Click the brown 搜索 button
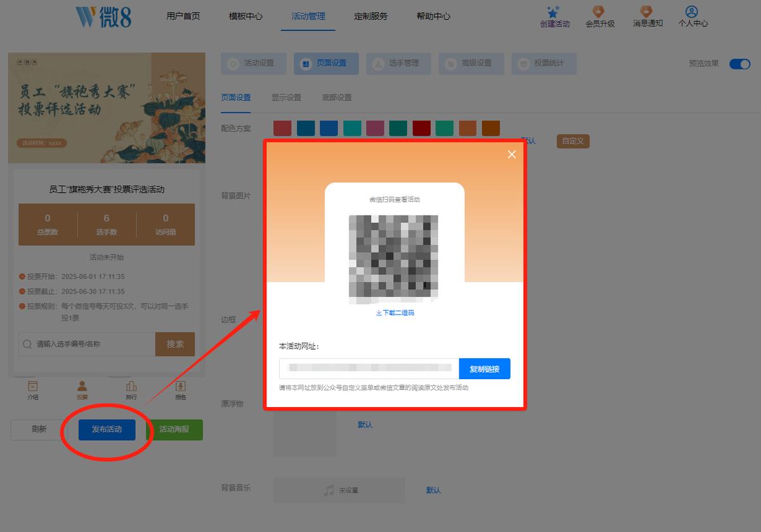Screen dimensions: 761x532 175,344
